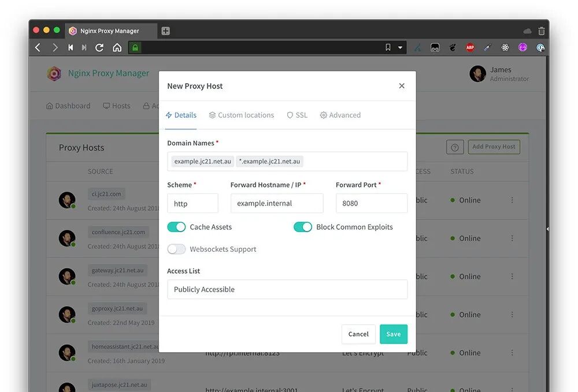Click the ci.jc21.com source tag

pyautogui.click(x=106, y=194)
